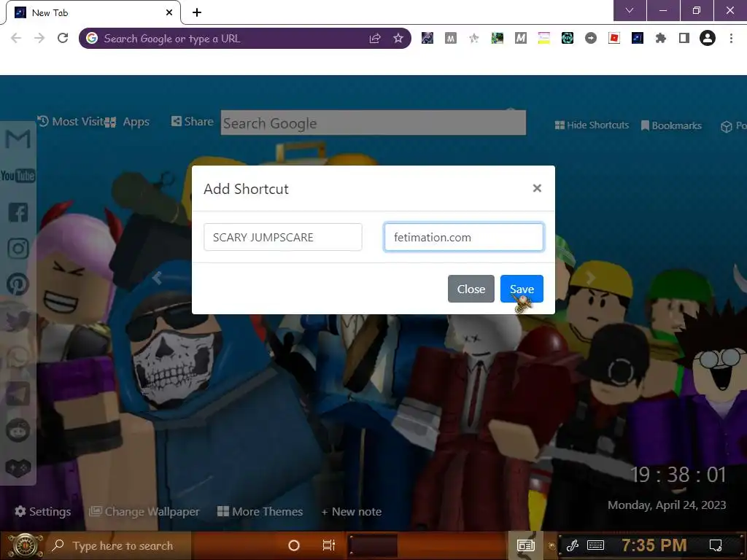Click the gray star extension icon
This screenshot has height=560, width=747.
pos(474,38)
